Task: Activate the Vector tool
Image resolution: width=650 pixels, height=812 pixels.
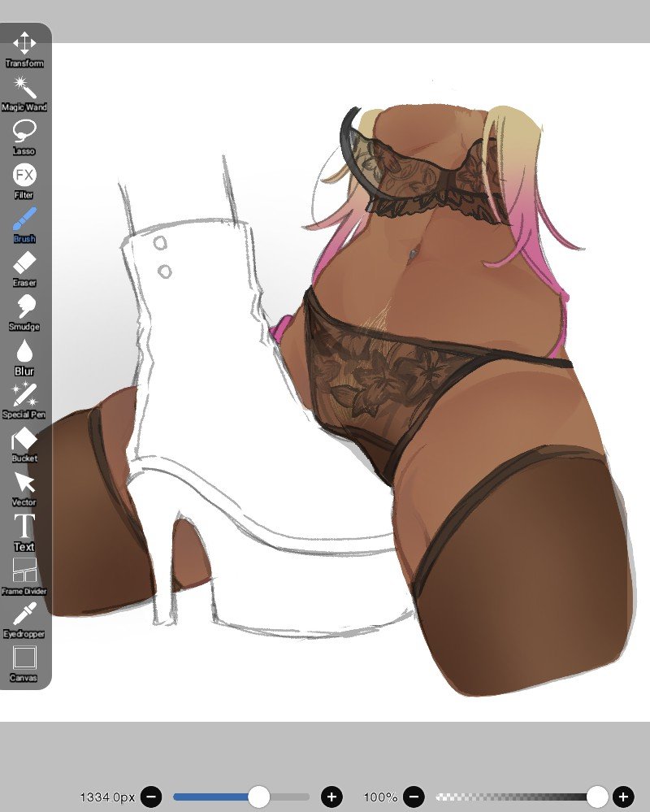Action: pos(24,489)
